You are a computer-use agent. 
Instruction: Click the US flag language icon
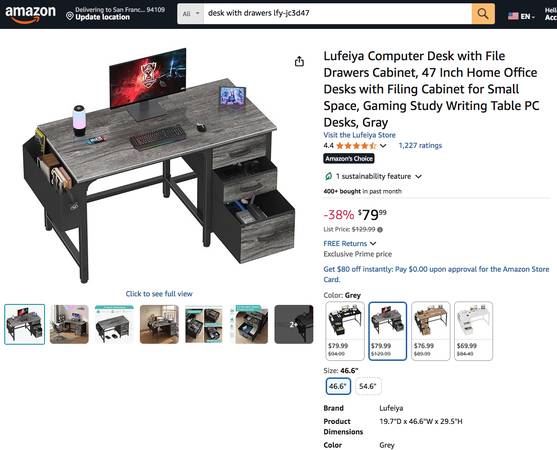(513, 16)
